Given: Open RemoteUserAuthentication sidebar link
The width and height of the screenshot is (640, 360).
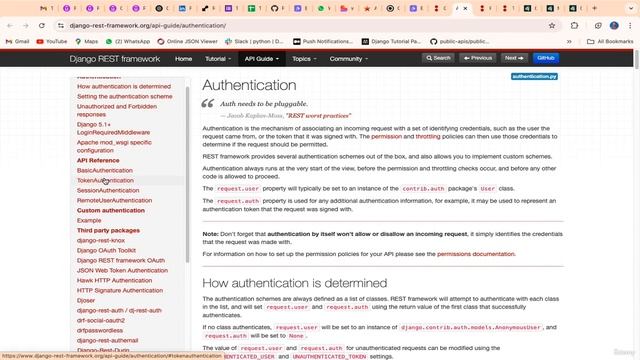Looking at the screenshot, I should [x=114, y=200].
